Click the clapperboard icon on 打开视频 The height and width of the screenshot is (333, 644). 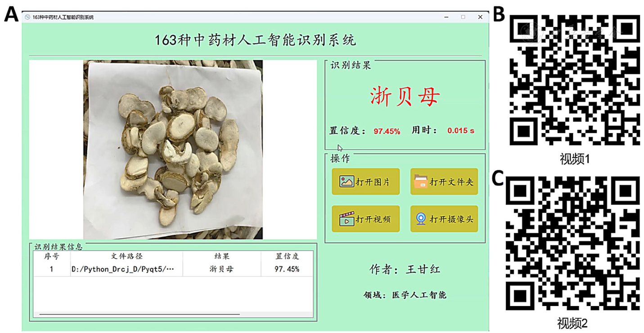pos(347,219)
